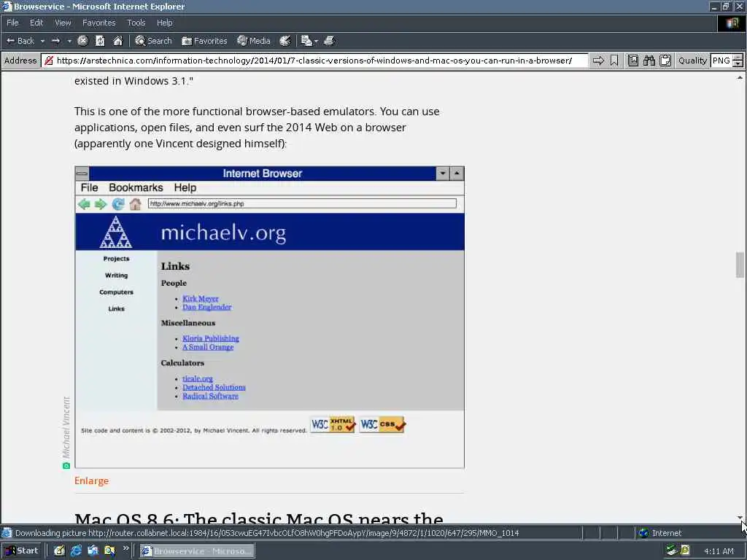Click the Windows throbber logo icon
This screenshot has height=560, width=747.
[x=732, y=23]
